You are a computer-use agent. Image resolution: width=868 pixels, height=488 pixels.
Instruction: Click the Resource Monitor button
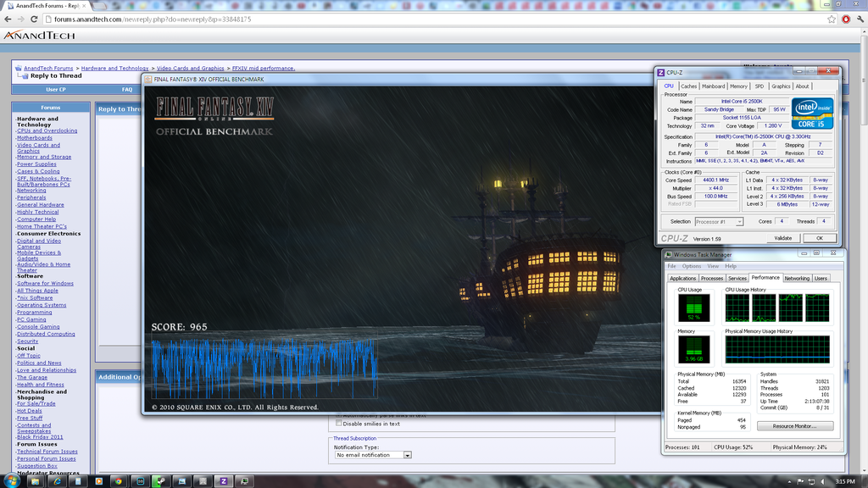click(x=796, y=426)
